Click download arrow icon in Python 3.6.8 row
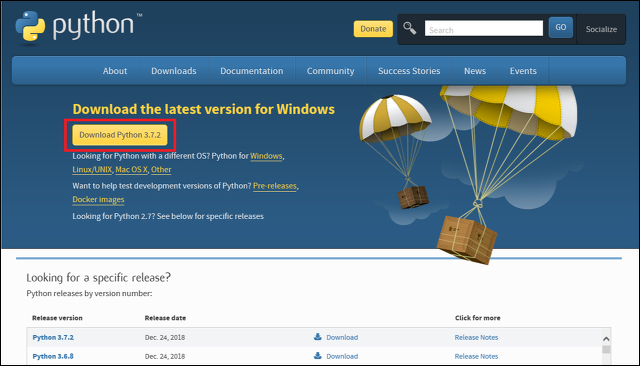640x366 pixels. click(x=318, y=355)
